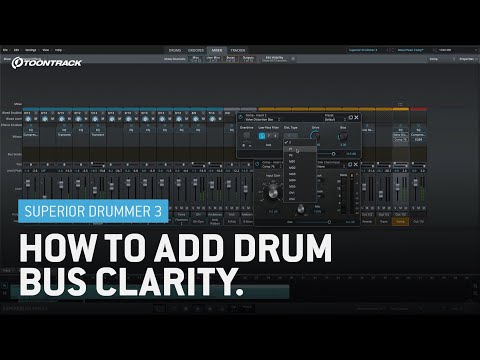
Task: Toggle the Buses show-channels button
Action: [231, 59]
